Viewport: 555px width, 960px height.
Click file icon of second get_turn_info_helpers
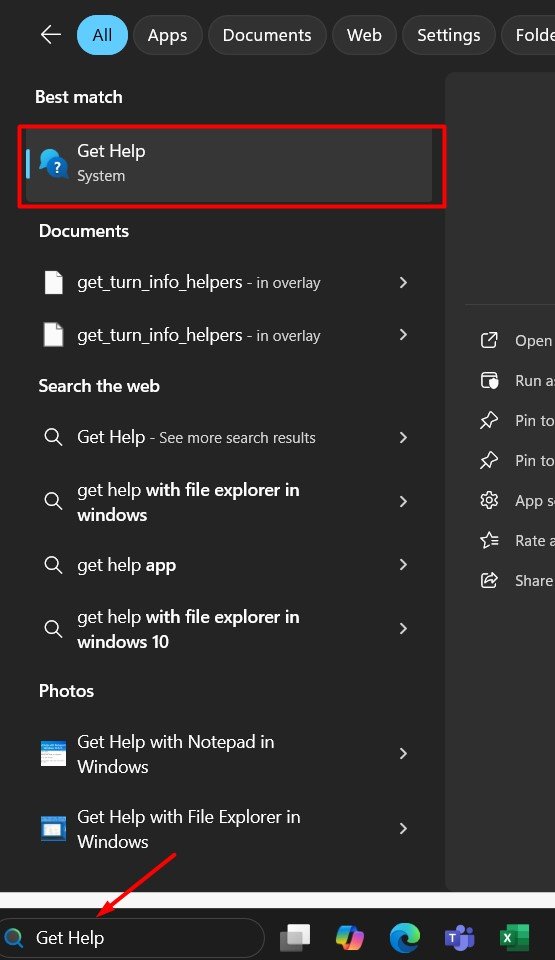point(53,335)
